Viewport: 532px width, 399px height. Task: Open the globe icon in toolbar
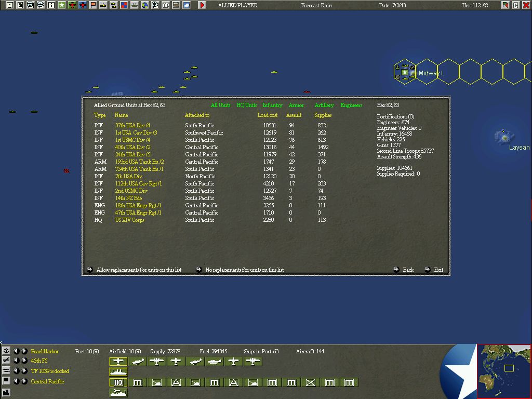pos(145,5)
